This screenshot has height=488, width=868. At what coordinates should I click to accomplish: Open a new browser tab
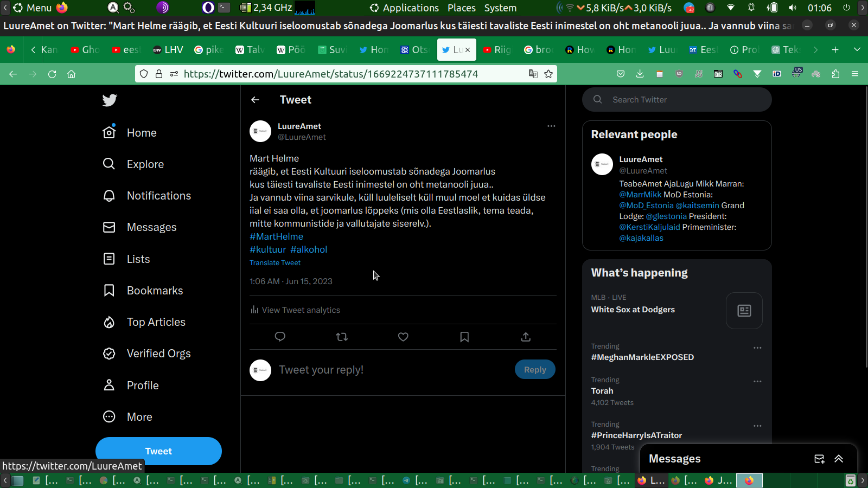tap(835, 50)
